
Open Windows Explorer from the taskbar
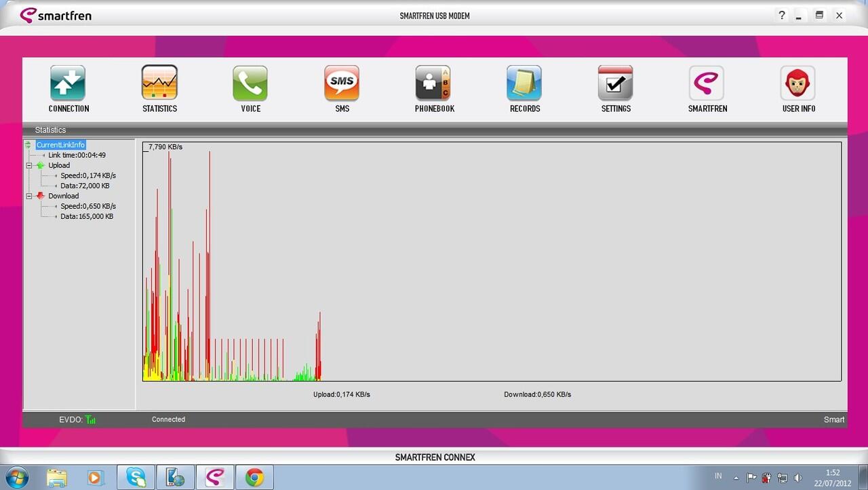[57, 477]
